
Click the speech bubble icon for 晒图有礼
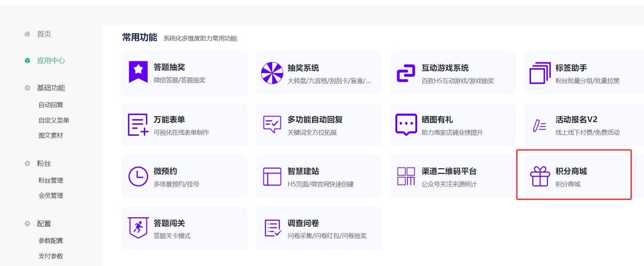coord(406,125)
